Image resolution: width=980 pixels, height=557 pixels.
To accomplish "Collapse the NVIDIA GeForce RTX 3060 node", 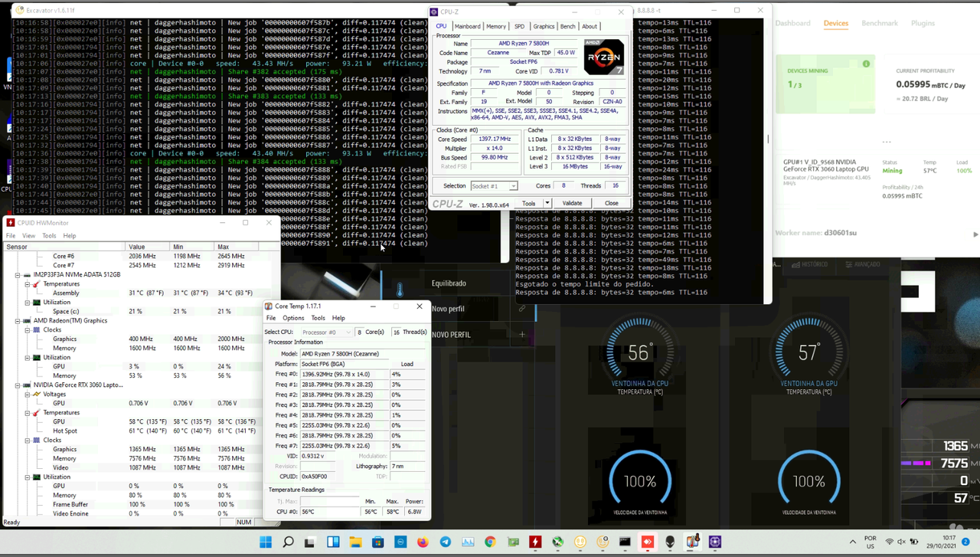I will pyautogui.click(x=17, y=385).
